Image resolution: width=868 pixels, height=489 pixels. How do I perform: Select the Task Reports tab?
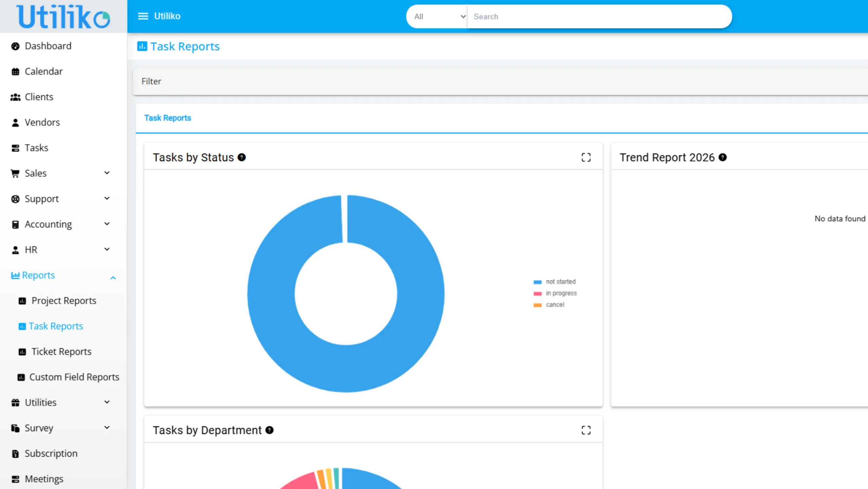pos(167,118)
